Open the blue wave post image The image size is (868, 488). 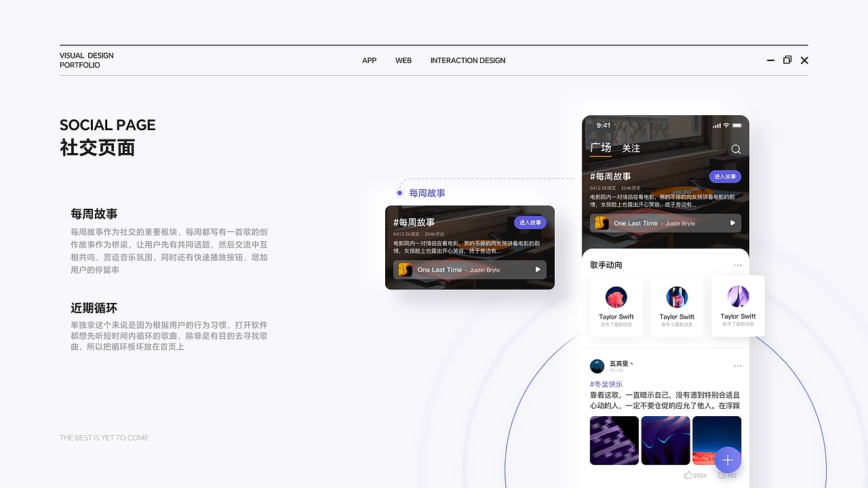[x=665, y=441]
